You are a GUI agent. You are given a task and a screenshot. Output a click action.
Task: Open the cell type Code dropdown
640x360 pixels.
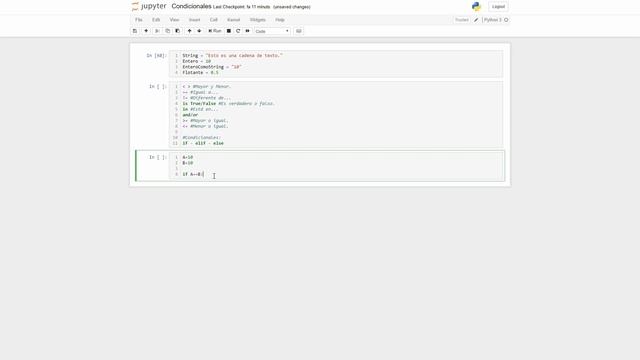[x=272, y=31]
